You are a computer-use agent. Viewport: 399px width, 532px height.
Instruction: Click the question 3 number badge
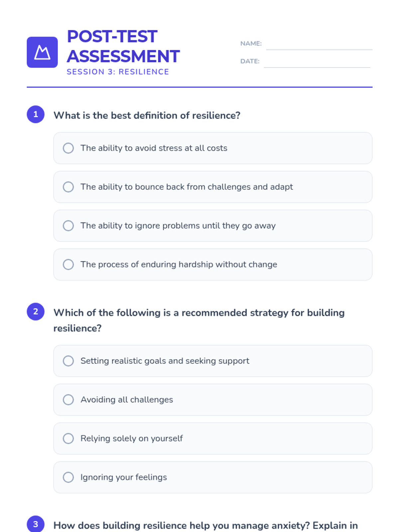tap(36, 524)
